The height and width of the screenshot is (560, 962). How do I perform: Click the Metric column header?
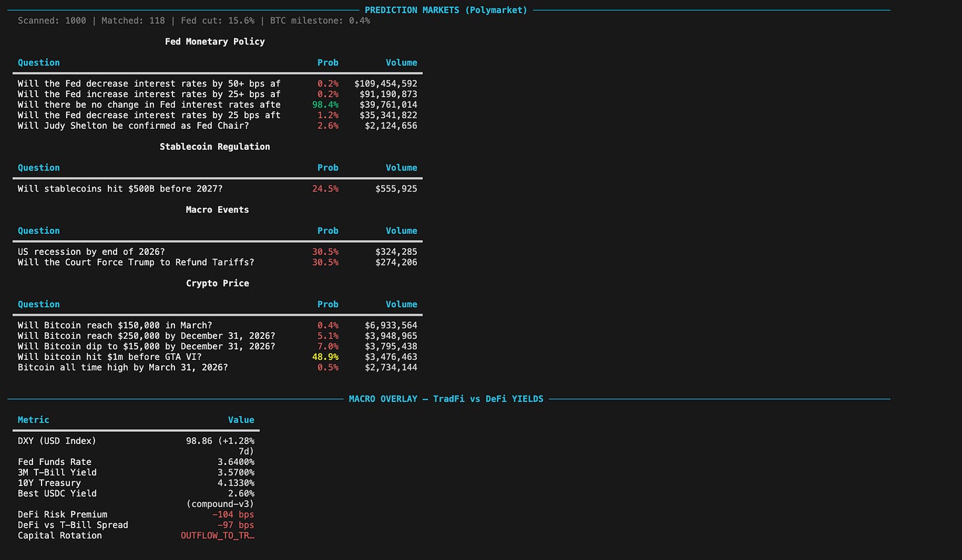pyautogui.click(x=33, y=420)
